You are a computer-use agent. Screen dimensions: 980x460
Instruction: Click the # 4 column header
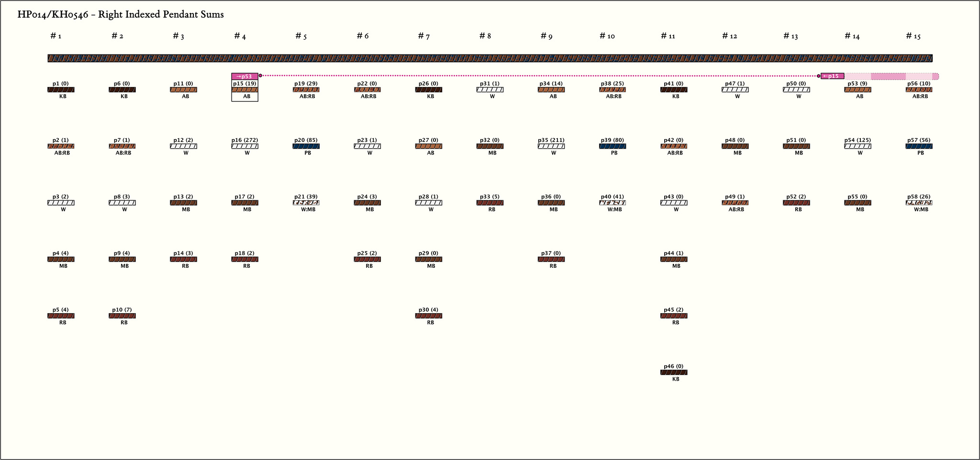240,36
